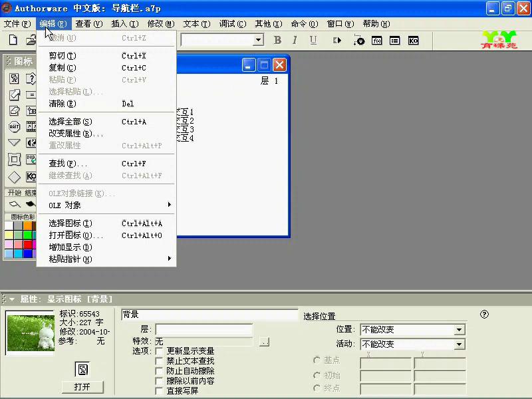Choose 复制 from the Edit menu
Screen dimensions: 532x399
pyautogui.click(x=106, y=68)
